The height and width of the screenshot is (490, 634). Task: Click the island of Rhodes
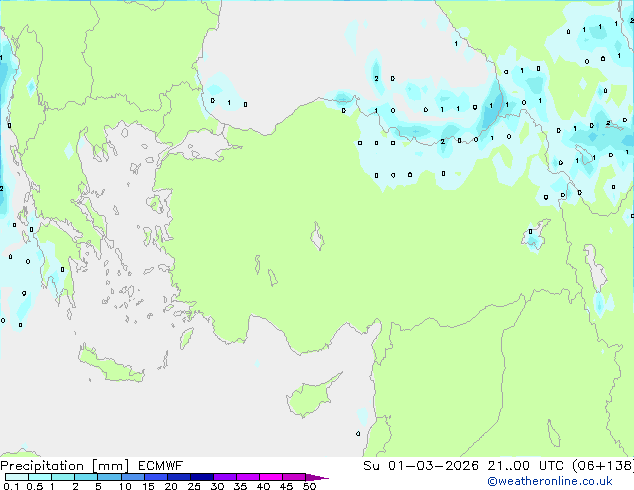point(187,338)
